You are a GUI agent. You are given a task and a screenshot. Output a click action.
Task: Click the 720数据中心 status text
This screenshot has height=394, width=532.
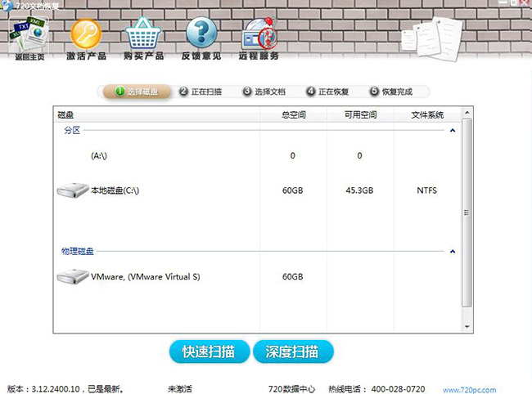coord(292,389)
